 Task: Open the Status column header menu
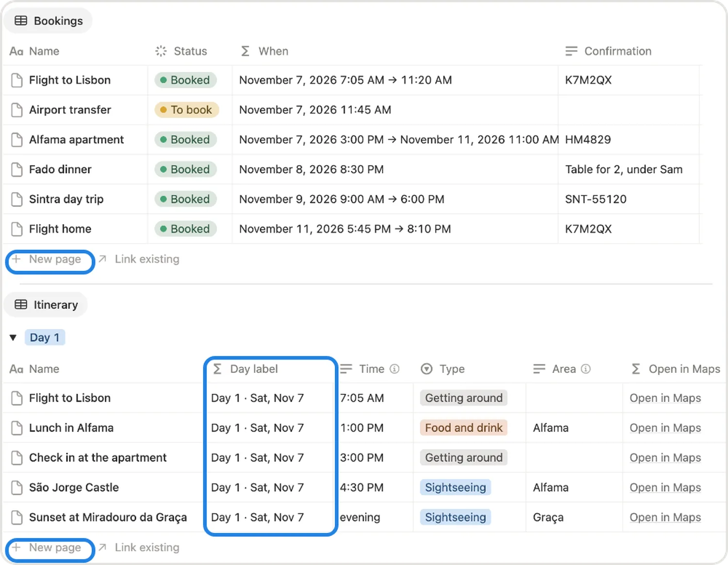click(182, 51)
